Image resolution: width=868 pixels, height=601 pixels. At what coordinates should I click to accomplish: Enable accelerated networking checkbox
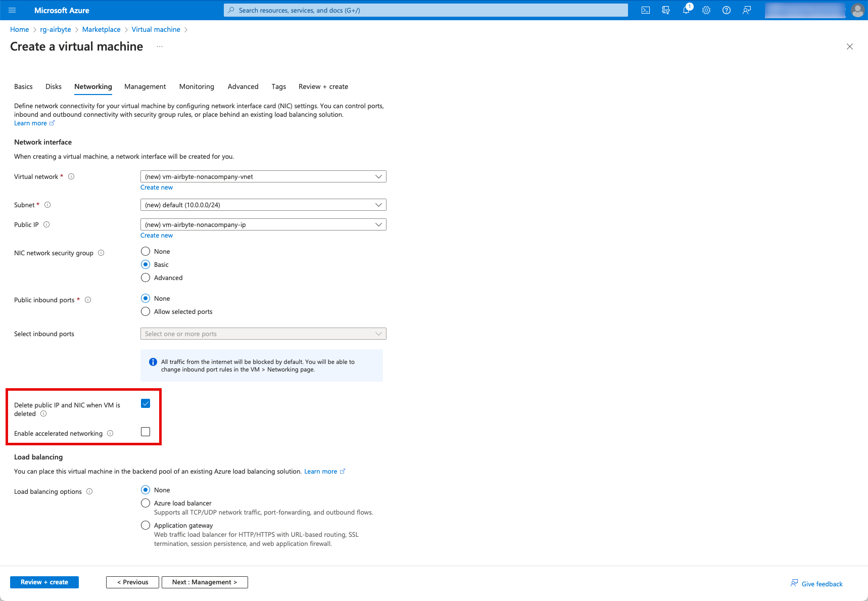[x=146, y=432]
